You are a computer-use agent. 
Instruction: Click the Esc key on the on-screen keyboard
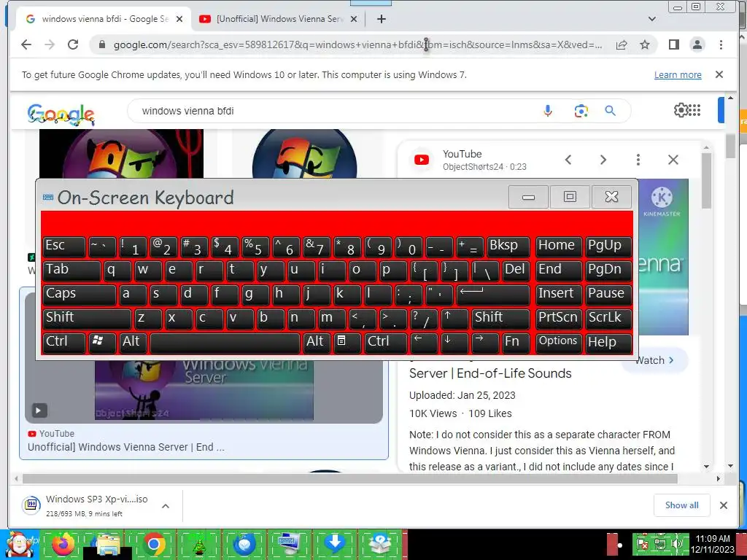tap(64, 246)
